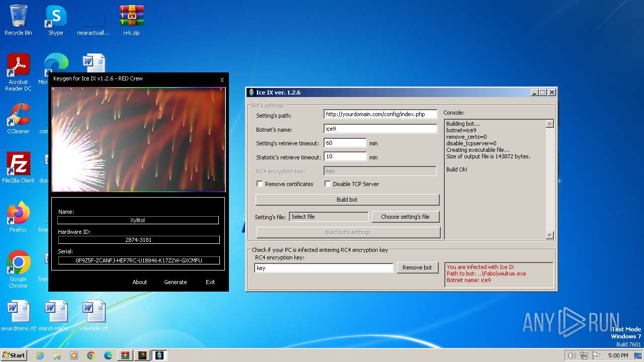Click the volume speaker tray icon
The height and width of the screenshot is (362, 644).
(x=572, y=355)
